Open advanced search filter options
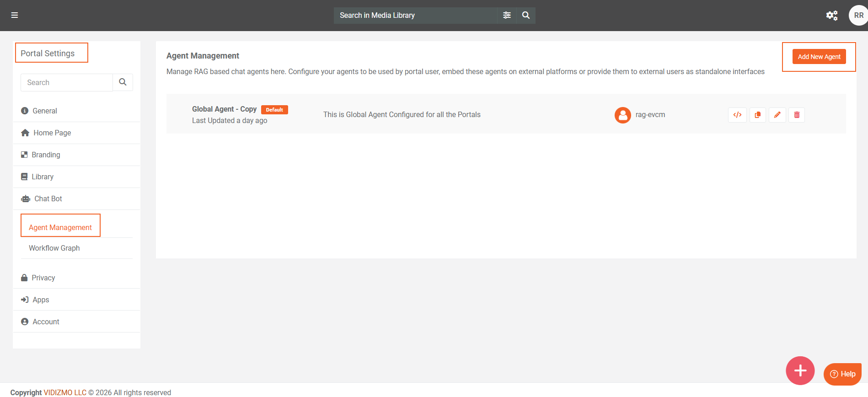This screenshot has width=868, height=397. [x=507, y=15]
